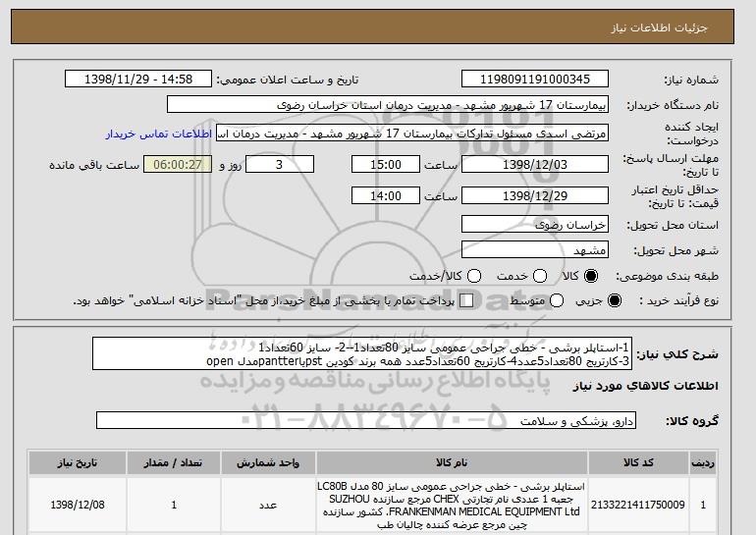Image resolution: width=756 pixels, height=535 pixels.
Task: Select the جزیی purchase process radio
Action: [x=615, y=300]
